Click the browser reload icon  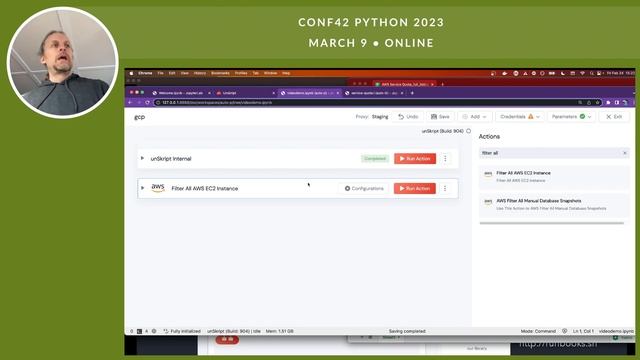pos(147,102)
